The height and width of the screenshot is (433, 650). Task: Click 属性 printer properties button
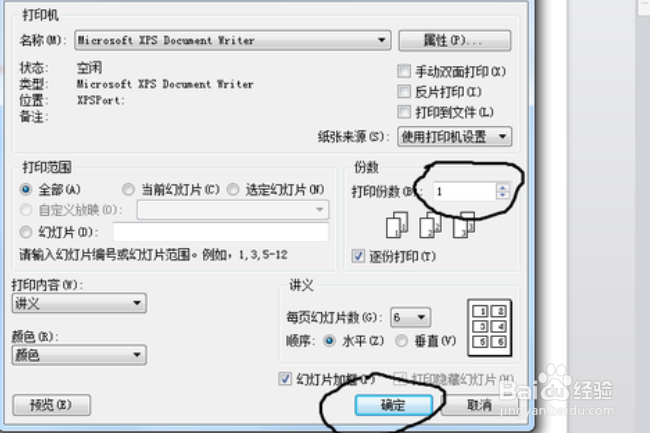(x=454, y=40)
